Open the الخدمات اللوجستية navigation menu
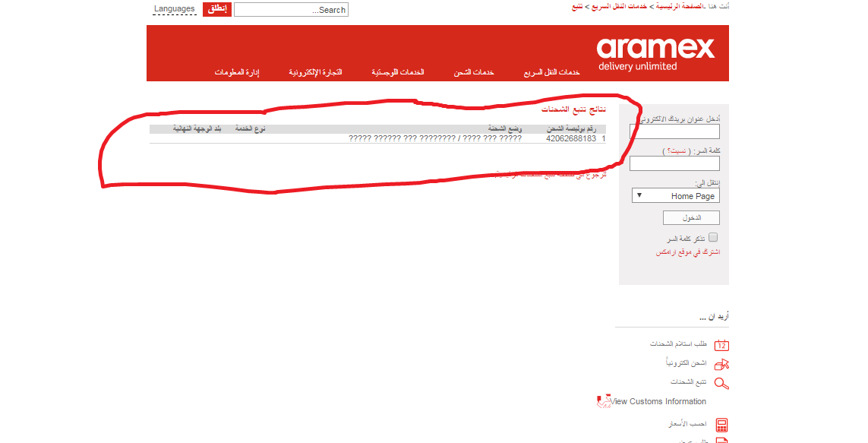Viewport: 868px width, 443px height. pyautogui.click(x=397, y=72)
